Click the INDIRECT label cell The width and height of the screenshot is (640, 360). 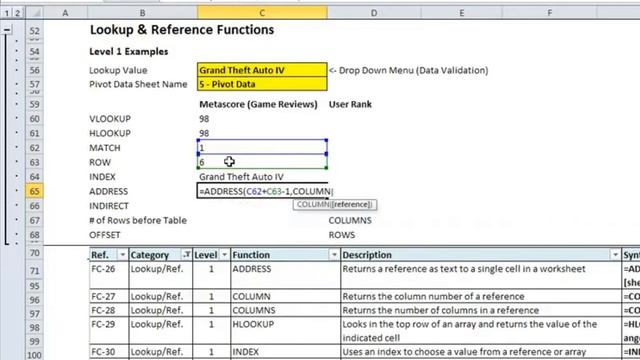109,206
